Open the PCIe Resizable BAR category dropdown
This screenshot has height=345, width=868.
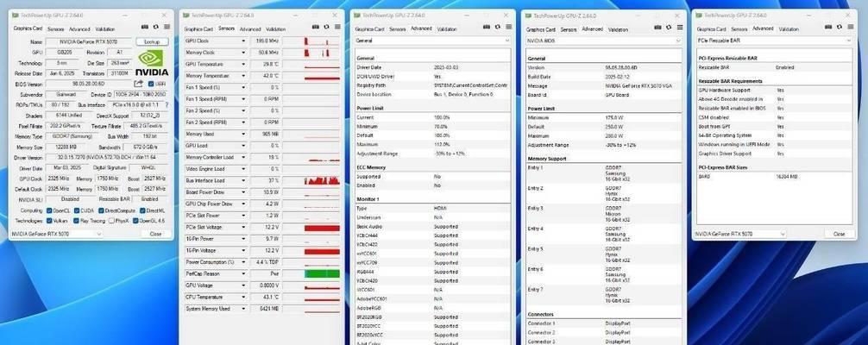pyautogui.click(x=775, y=41)
